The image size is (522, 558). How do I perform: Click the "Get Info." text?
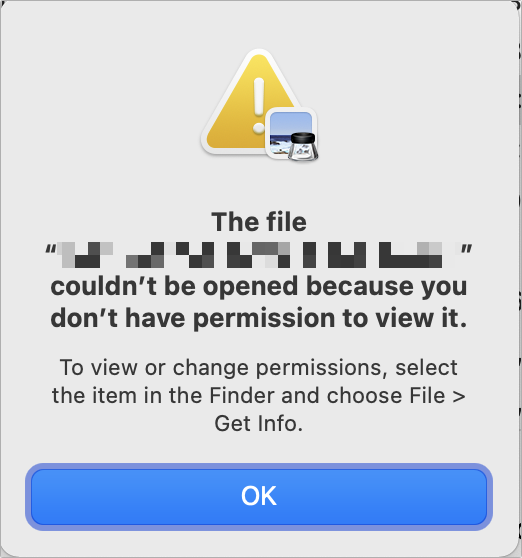[x=259, y=423]
